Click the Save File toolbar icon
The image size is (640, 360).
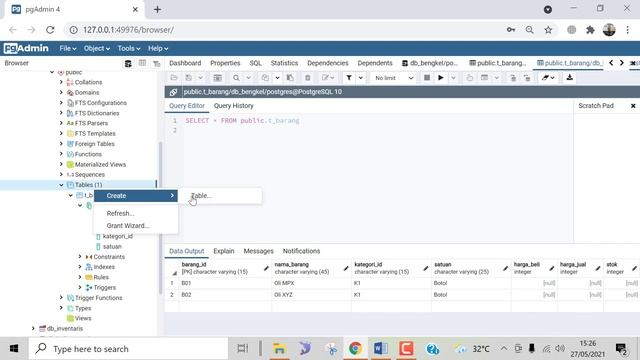pos(189,78)
